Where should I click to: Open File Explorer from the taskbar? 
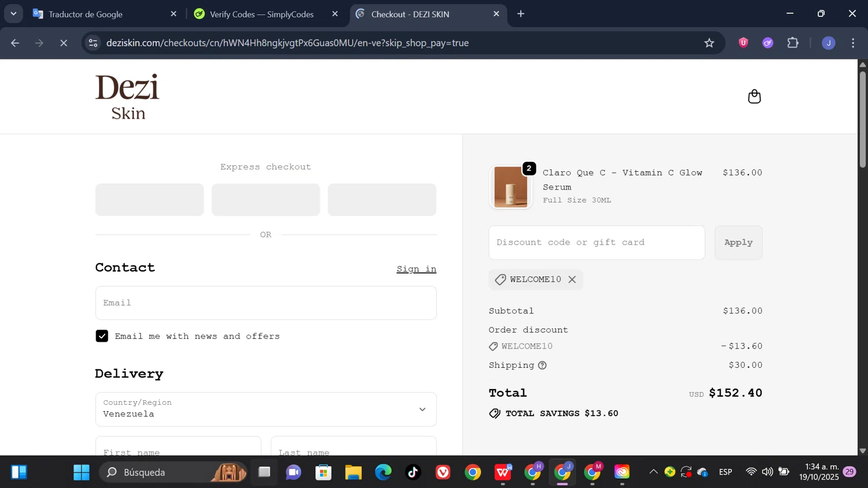tap(353, 472)
